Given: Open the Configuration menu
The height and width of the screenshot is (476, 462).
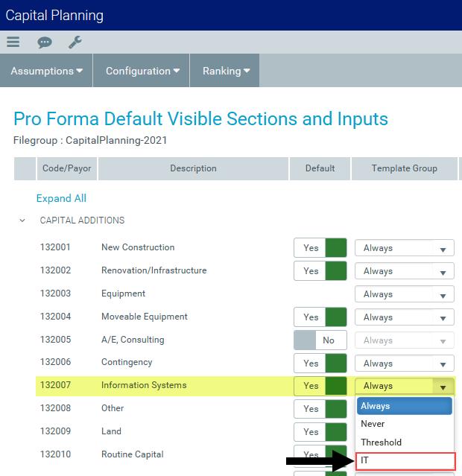Looking at the screenshot, I should point(142,71).
